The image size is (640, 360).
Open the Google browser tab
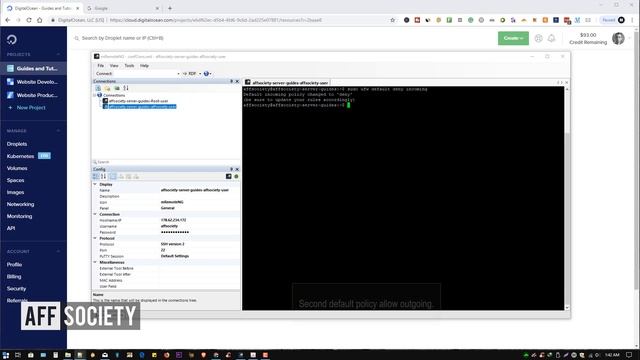pyautogui.click(x=122, y=8)
